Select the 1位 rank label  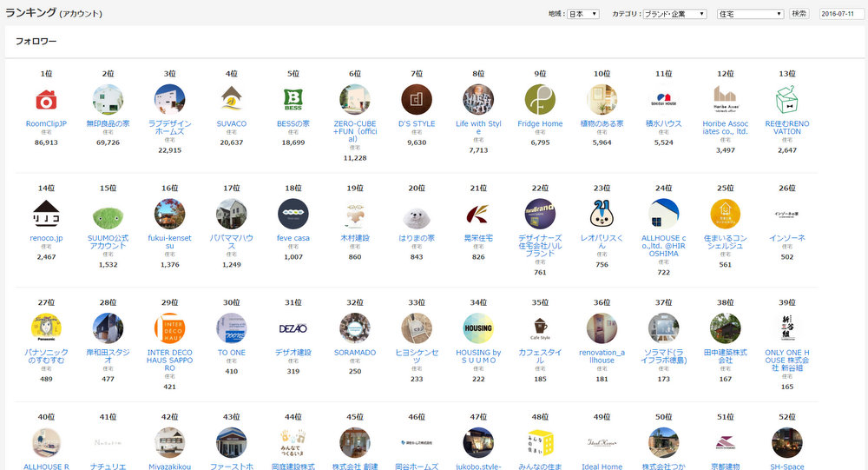[47, 74]
